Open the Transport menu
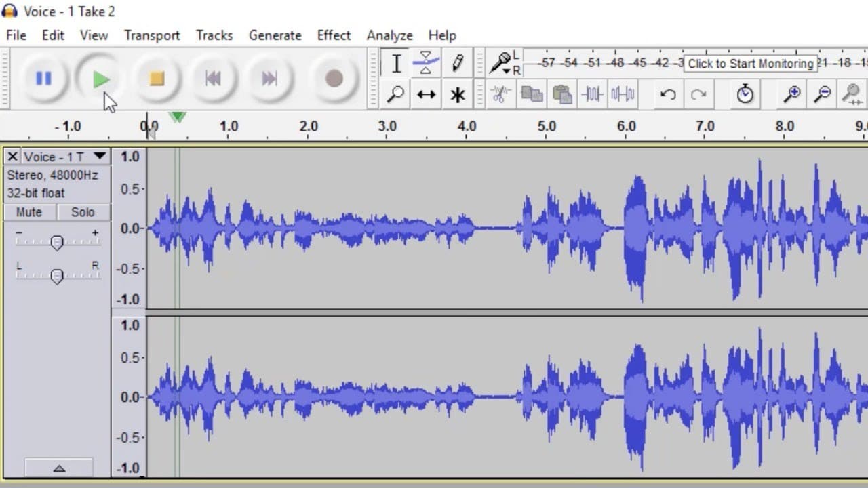 click(152, 35)
